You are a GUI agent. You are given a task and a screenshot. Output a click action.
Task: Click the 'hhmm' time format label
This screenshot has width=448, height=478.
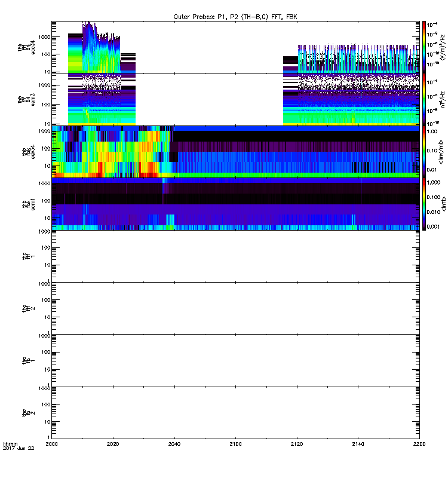point(10,444)
